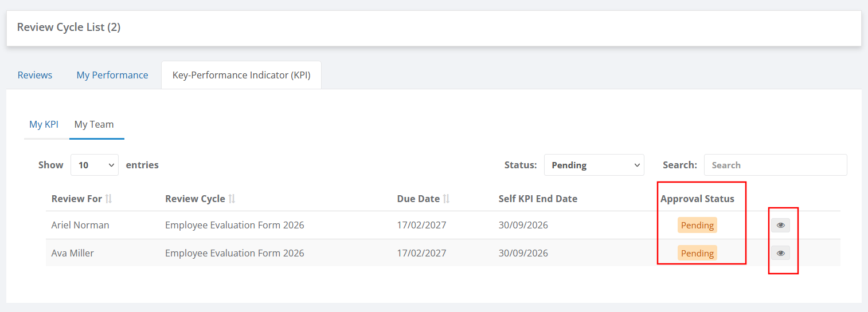Screen dimensions: 868x312
Task: Sort by Review For column arrows
Action: pos(108,199)
